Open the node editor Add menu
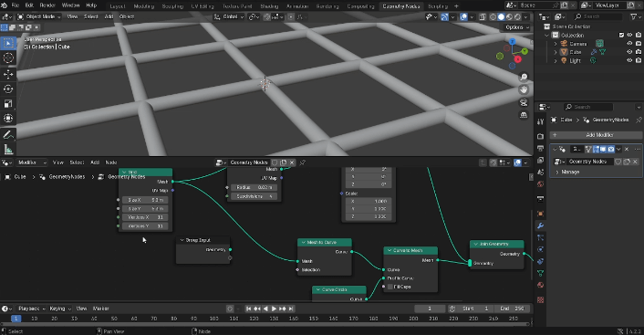 pos(95,162)
